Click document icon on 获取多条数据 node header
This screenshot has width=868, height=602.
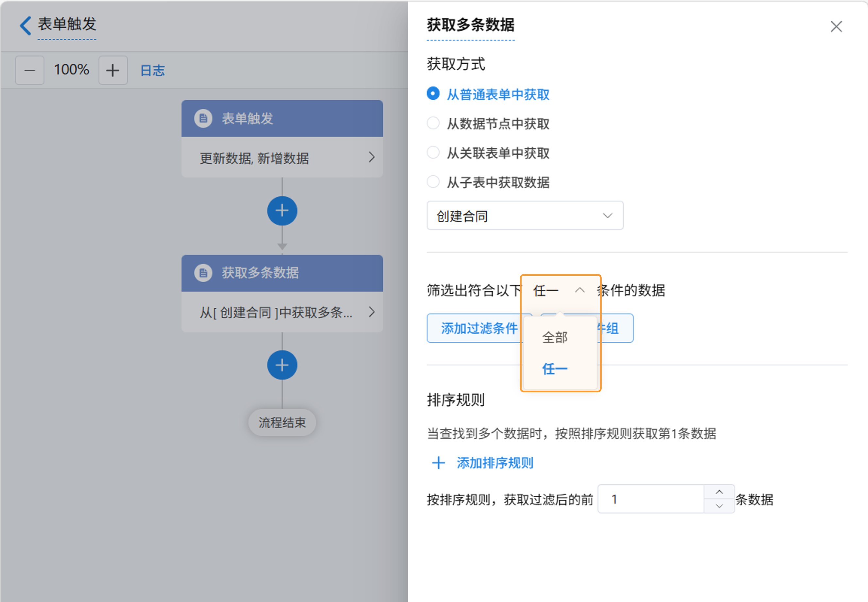(203, 273)
